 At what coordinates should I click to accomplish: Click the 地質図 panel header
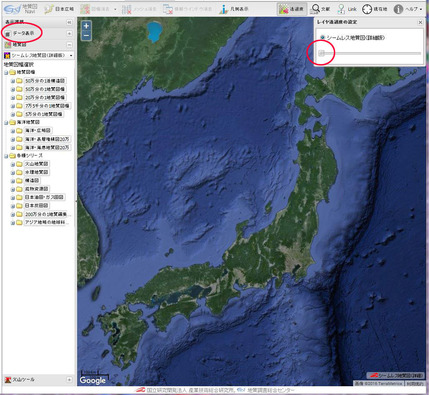pyautogui.click(x=39, y=44)
